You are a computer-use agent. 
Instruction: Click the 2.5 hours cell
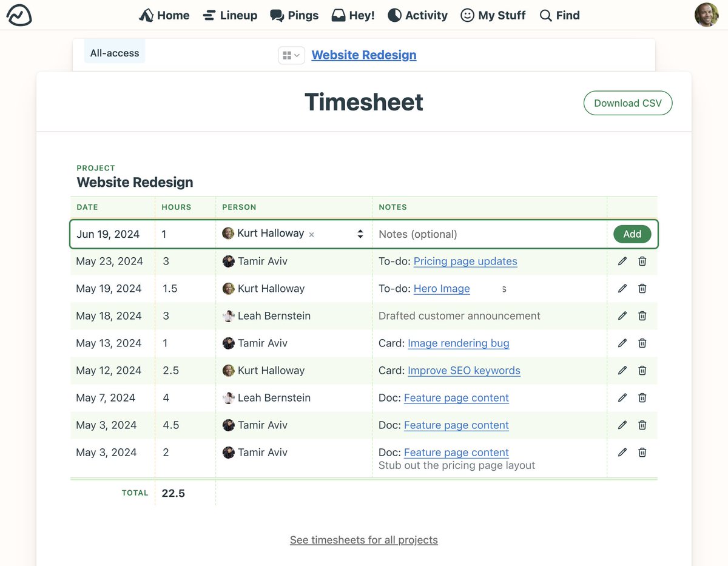coord(171,371)
